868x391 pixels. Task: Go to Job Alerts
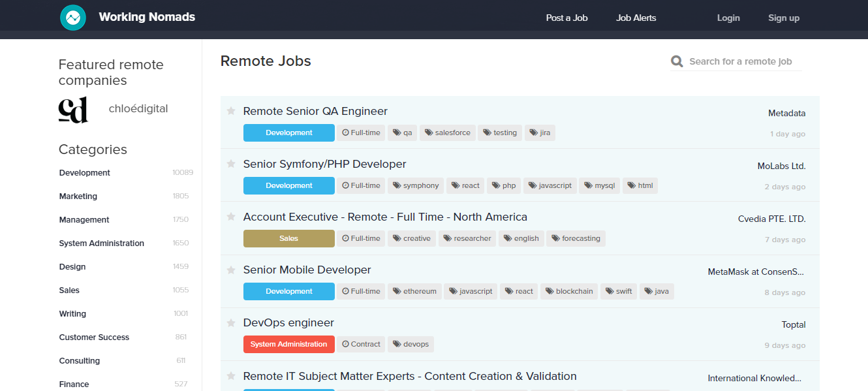(x=636, y=18)
